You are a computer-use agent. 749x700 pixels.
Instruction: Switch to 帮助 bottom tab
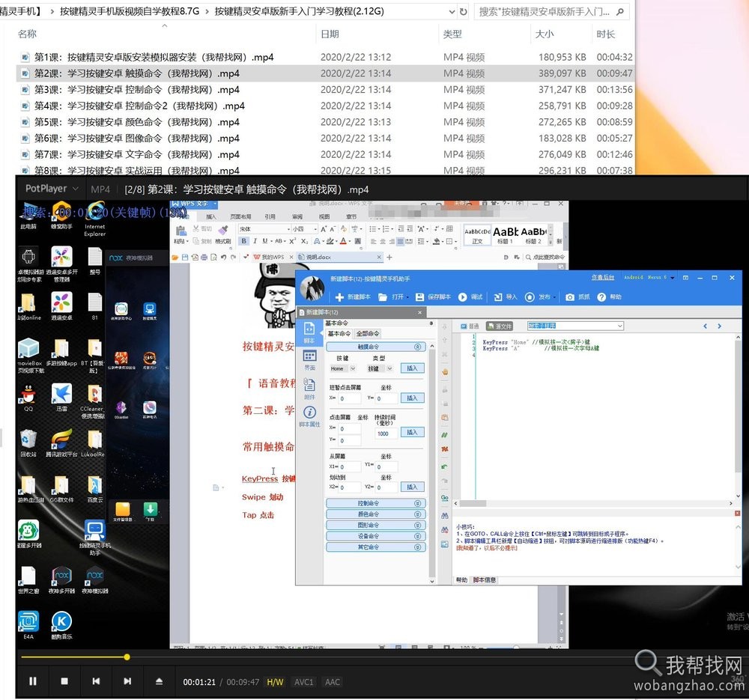[x=461, y=579]
